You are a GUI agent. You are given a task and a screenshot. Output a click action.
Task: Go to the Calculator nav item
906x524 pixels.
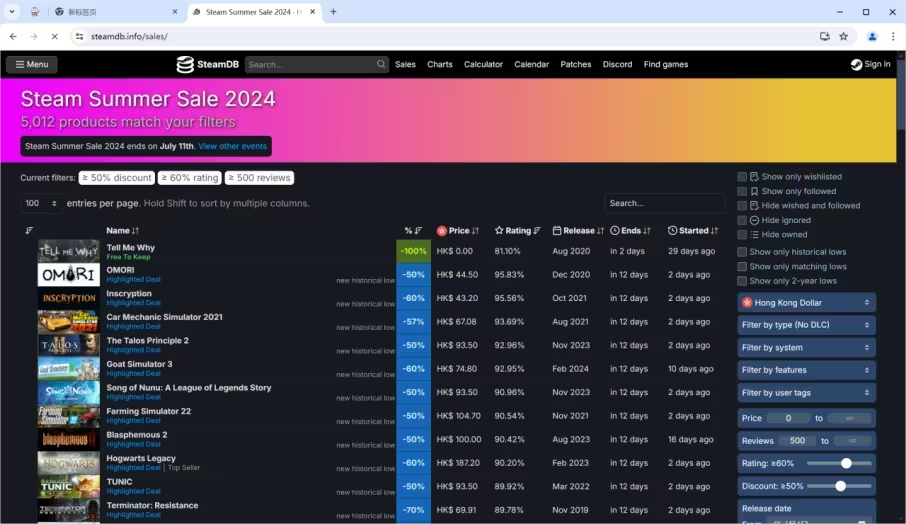[483, 64]
